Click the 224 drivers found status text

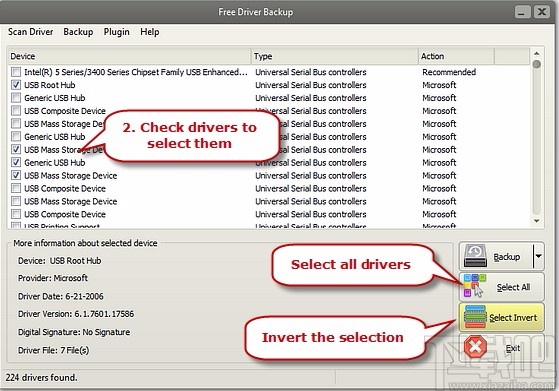click(x=41, y=377)
